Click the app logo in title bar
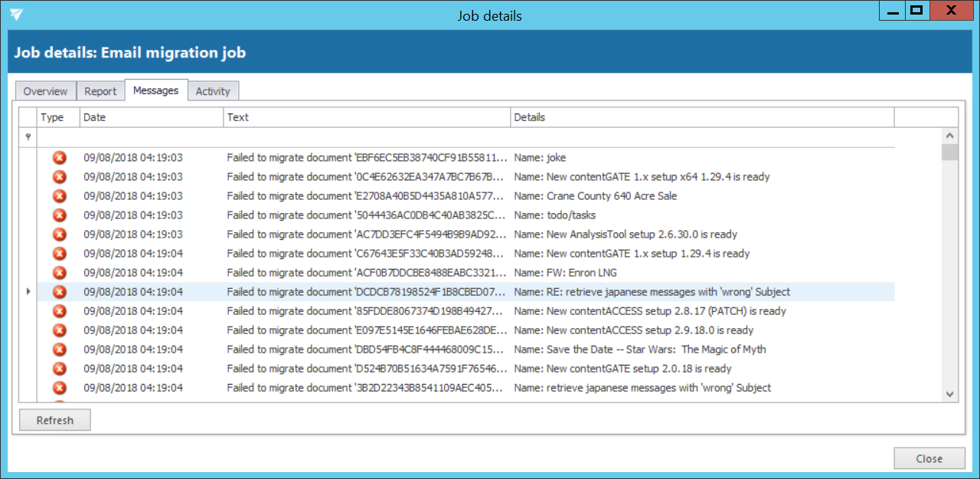Viewport: 980px width, 479px height. [x=16, y=15]
